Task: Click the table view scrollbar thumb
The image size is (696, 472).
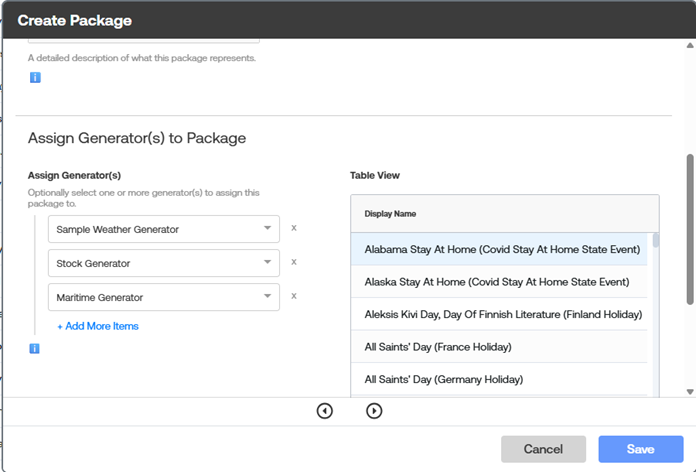Action: pos(656,240)
